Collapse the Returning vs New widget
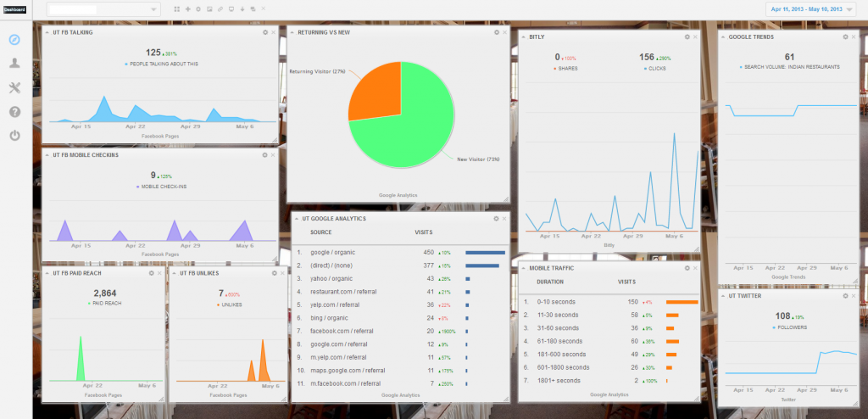The image size is (868, 419). point(292,32)
